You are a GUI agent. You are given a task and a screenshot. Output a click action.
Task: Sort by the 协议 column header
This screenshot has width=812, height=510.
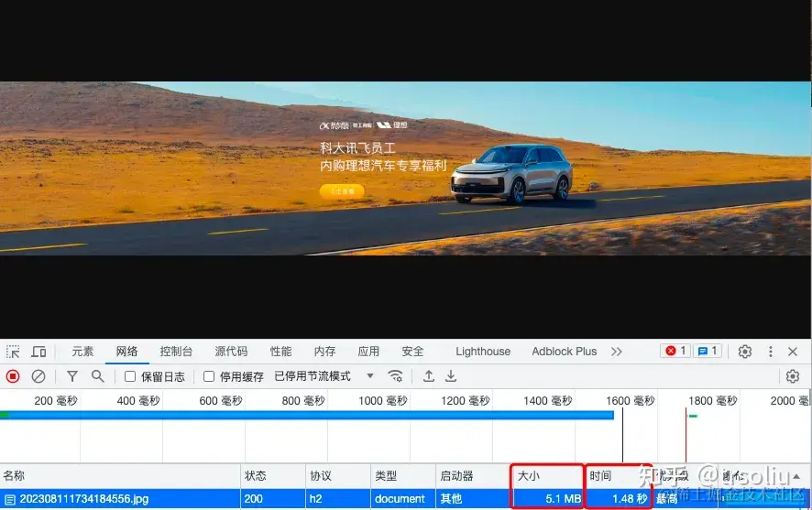click(338, 476)
